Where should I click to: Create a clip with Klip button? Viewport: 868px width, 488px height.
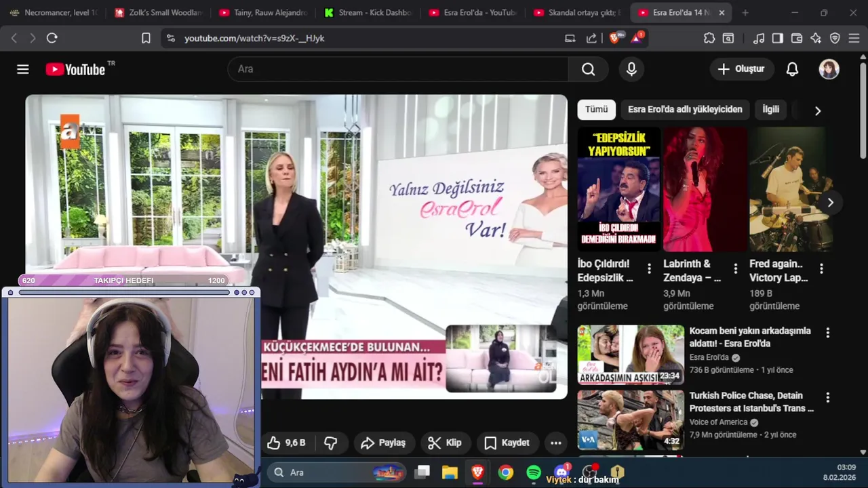445,443
